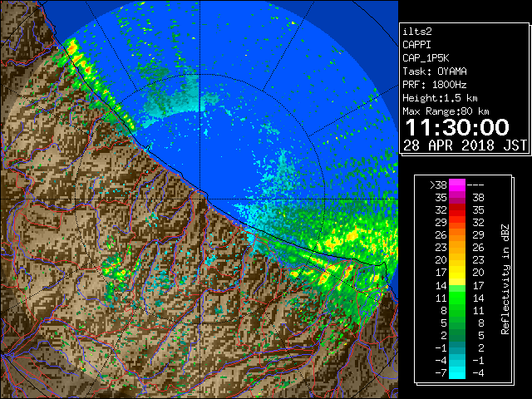The height and width of the screenshot is (399, 532).
Task: Click the 11:30:00 timestamp
Action: coord(457,127)
